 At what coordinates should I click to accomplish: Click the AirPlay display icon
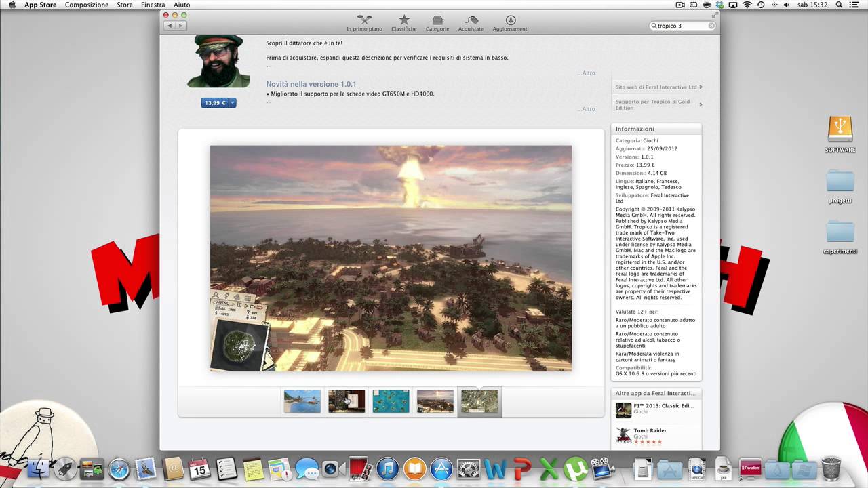[x=734, y=5]
